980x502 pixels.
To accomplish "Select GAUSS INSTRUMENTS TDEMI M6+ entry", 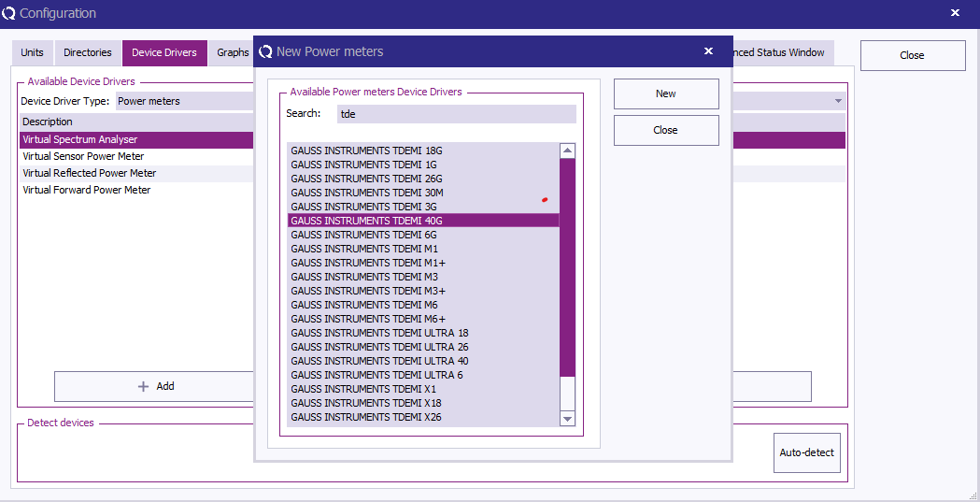I will [x=423, y=319].
